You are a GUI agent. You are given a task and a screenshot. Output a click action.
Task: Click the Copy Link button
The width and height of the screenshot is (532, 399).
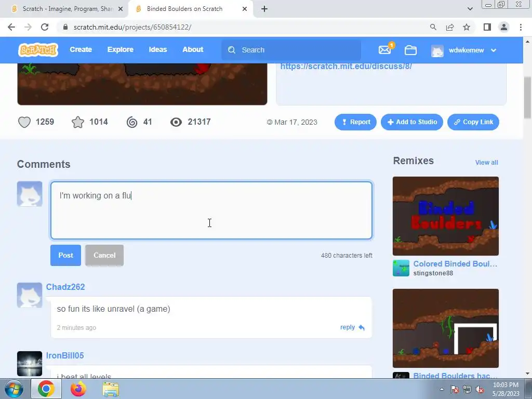coord(473,122)
